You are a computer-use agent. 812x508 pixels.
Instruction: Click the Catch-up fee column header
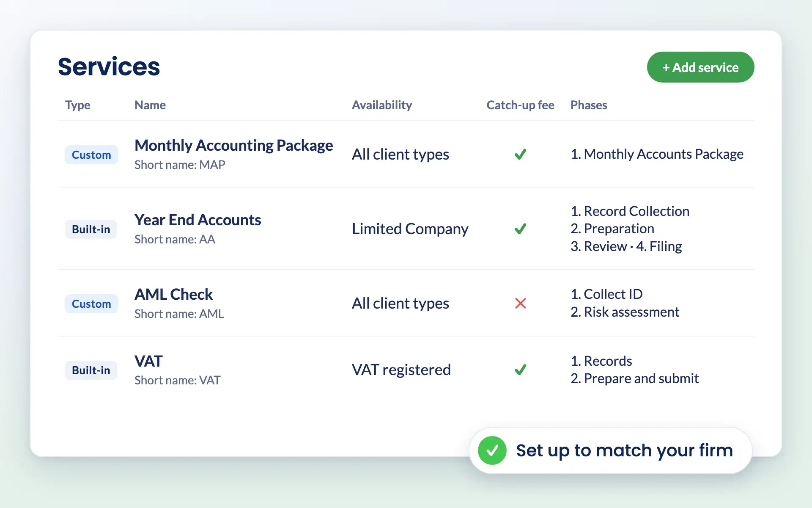tap(520, 105)
